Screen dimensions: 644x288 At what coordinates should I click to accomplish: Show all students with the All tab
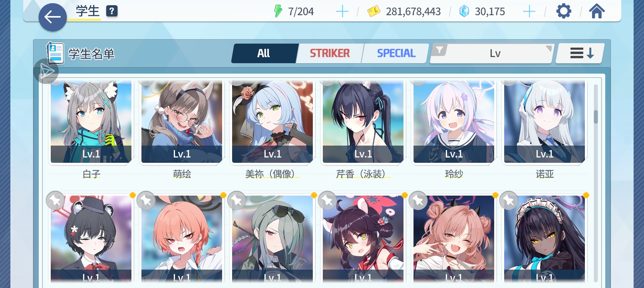pos(264,53)
